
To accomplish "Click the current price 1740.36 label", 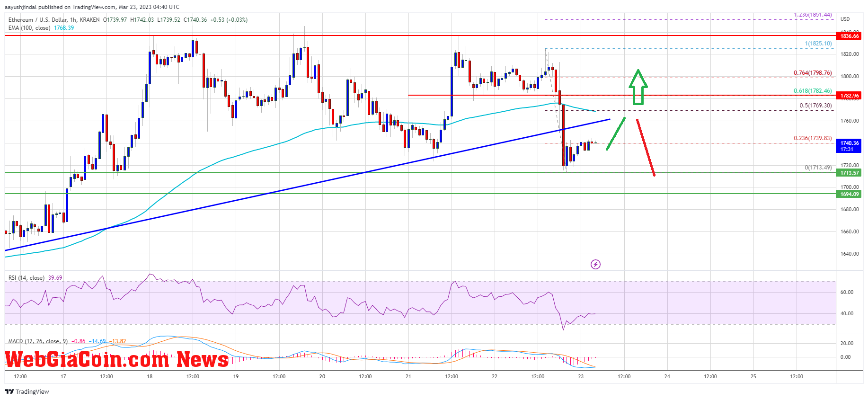I will pos(849,145).
